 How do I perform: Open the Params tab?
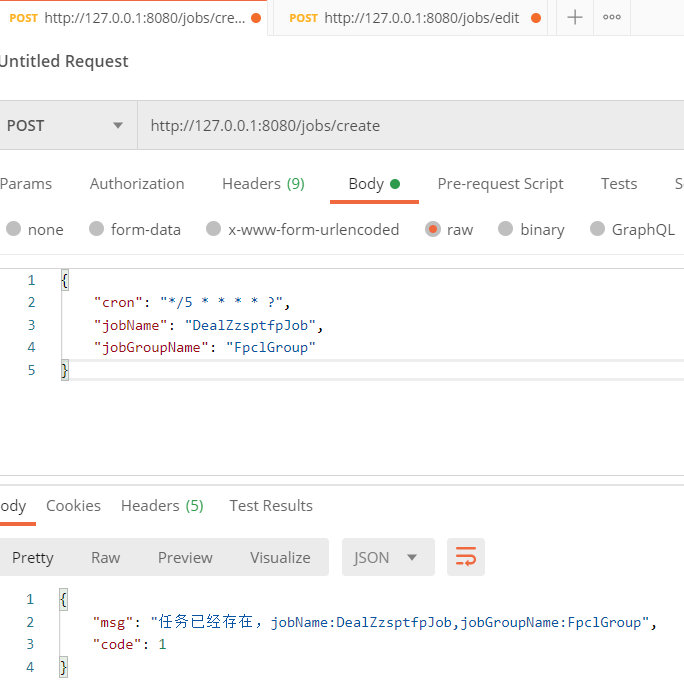click(26, 184)
